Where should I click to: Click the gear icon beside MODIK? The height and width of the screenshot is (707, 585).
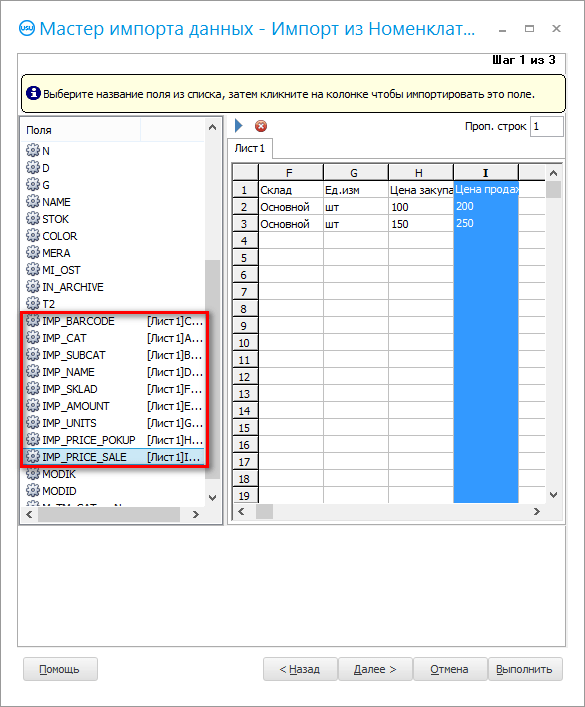pyautogui.click(x=32, y=474)
